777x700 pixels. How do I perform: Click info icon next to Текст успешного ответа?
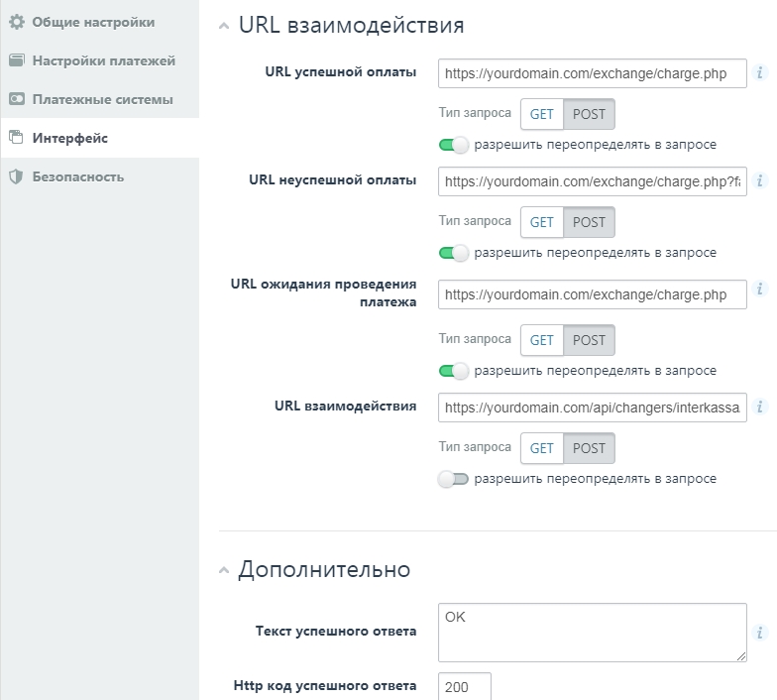[760, 633]
